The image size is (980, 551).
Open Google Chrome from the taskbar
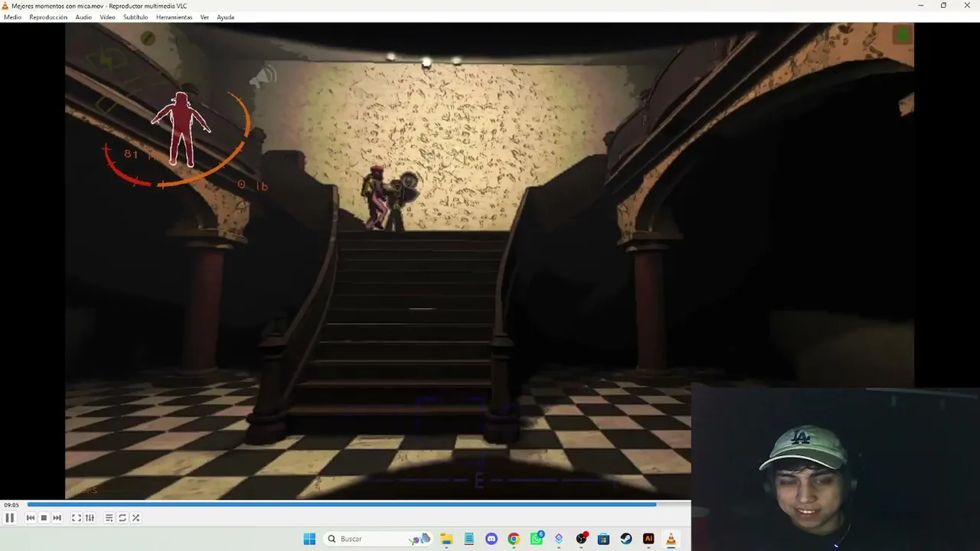tap(514, 539)
